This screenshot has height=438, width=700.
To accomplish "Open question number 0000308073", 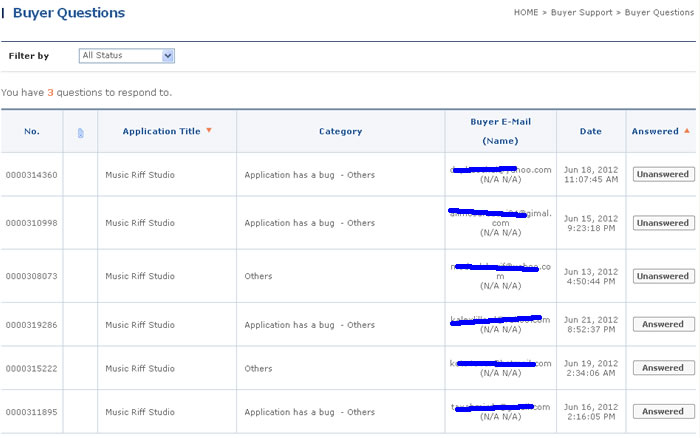I will pos(32,276).
